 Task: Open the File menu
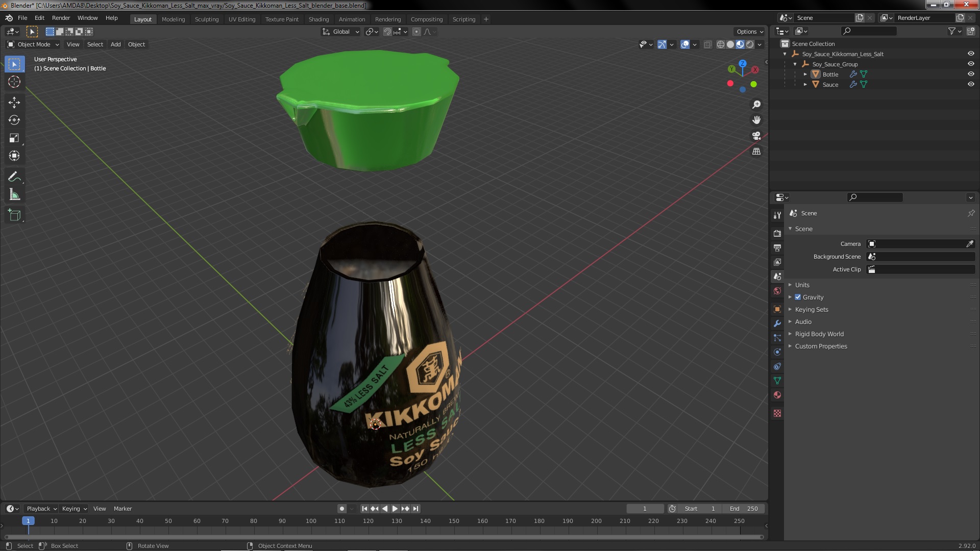pos(22,18)
